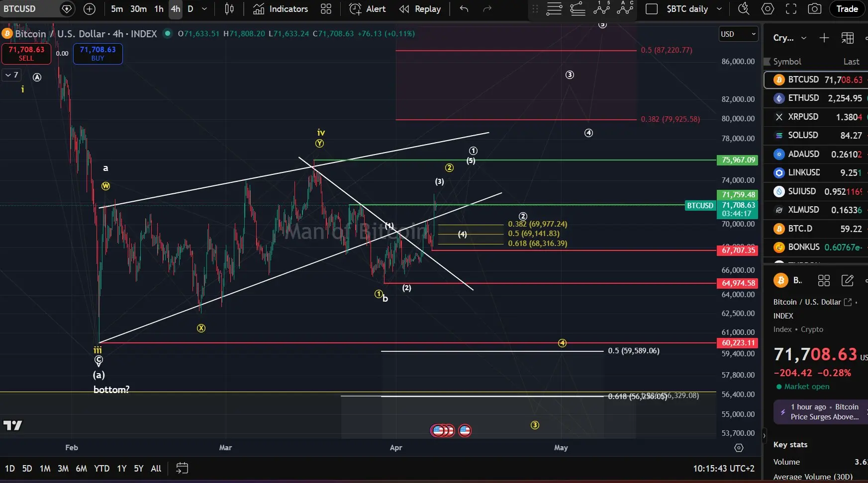Select the horizontal lines drawing tool in favorites bar
The width and height of the screenshot is (868, 483).
(554, 9)
